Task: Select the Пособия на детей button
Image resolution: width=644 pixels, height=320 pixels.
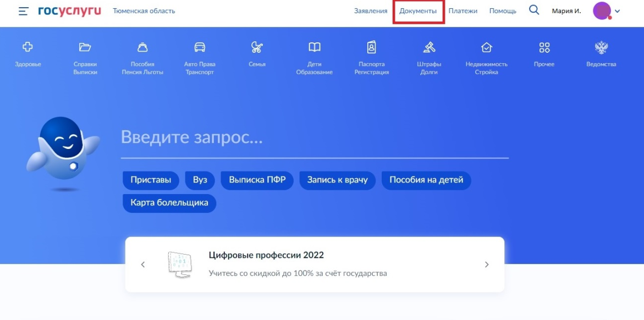Action: (426, 180)
